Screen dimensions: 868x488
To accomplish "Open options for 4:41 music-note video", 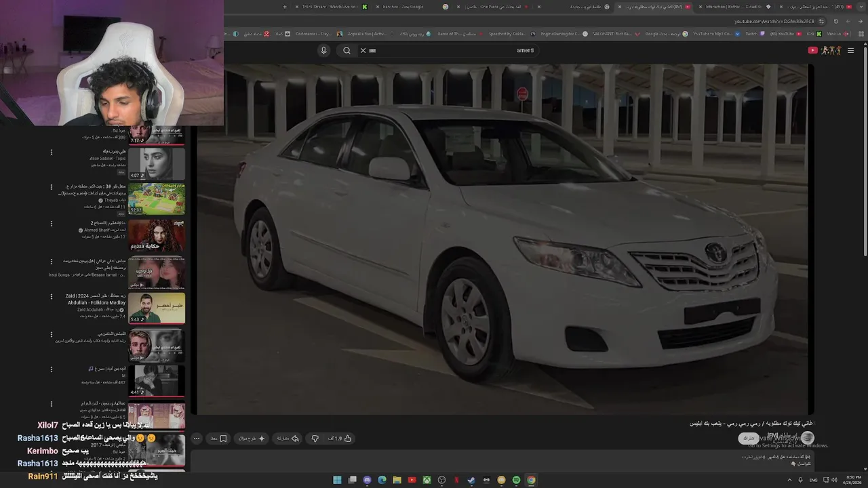I will click(x=51, y=370).
